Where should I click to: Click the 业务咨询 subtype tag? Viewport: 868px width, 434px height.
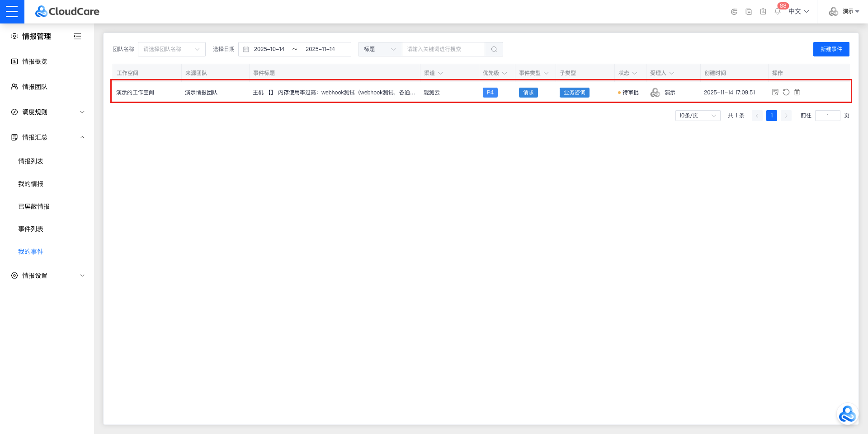pyautogui.click(x=574, y=93)
